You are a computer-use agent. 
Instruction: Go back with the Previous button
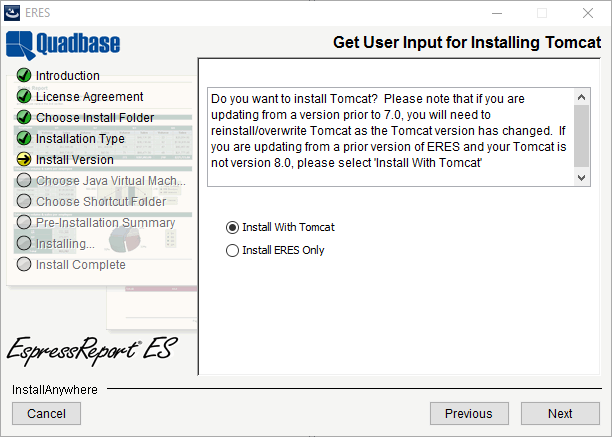click(469, 414)
